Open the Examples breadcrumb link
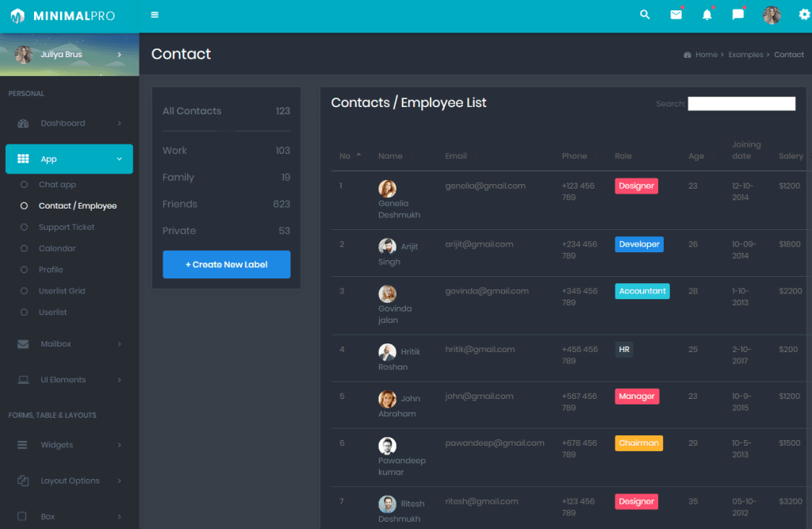This screenshot has height=529, width=812. [745, 54]
